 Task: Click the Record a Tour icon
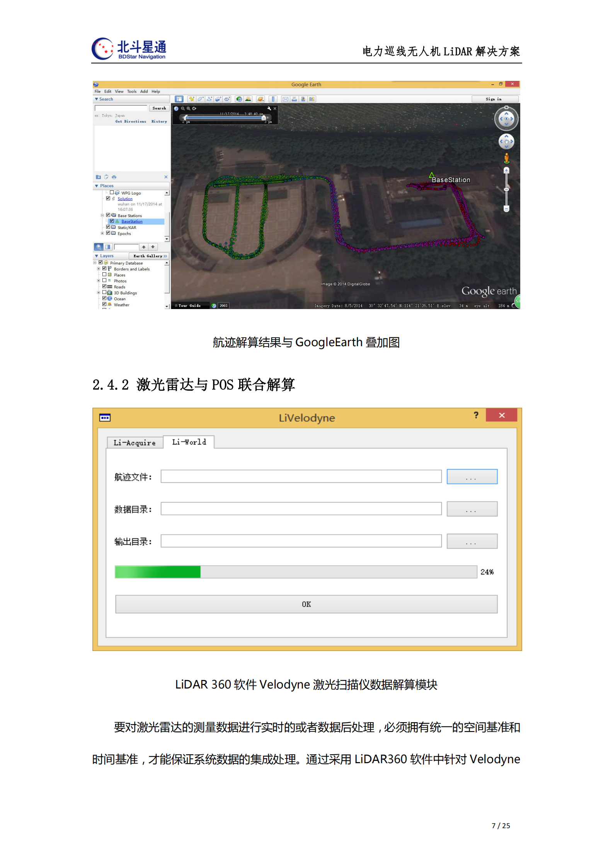coord(227,99)
